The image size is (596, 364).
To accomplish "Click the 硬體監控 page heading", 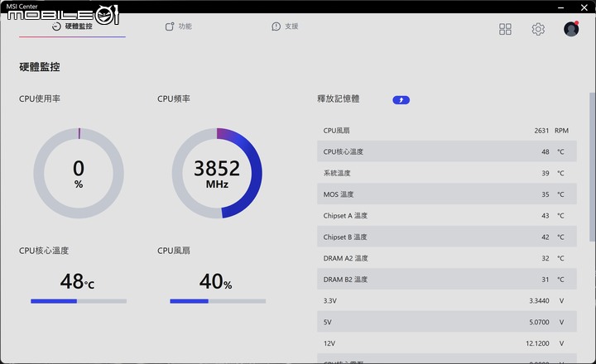I will coord(40,67).
